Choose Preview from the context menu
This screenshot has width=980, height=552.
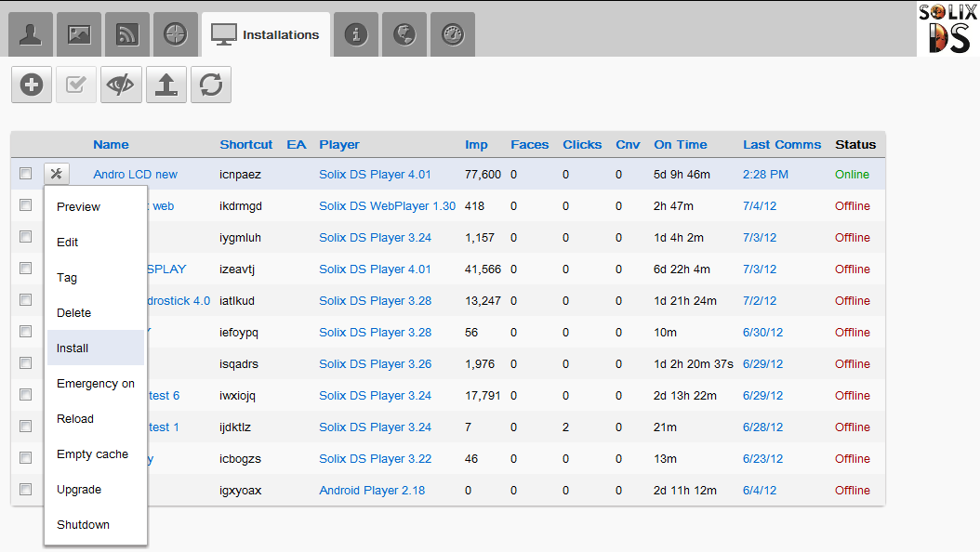coord(96,206)
